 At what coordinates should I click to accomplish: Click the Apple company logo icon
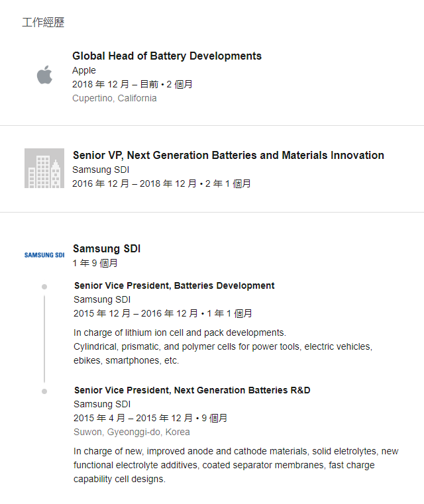(44, 75)
